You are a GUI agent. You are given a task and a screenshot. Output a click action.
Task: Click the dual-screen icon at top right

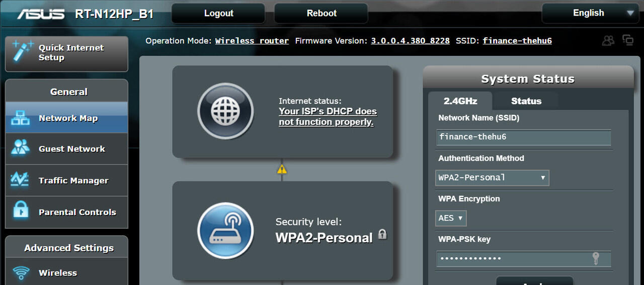pos(627,40)
